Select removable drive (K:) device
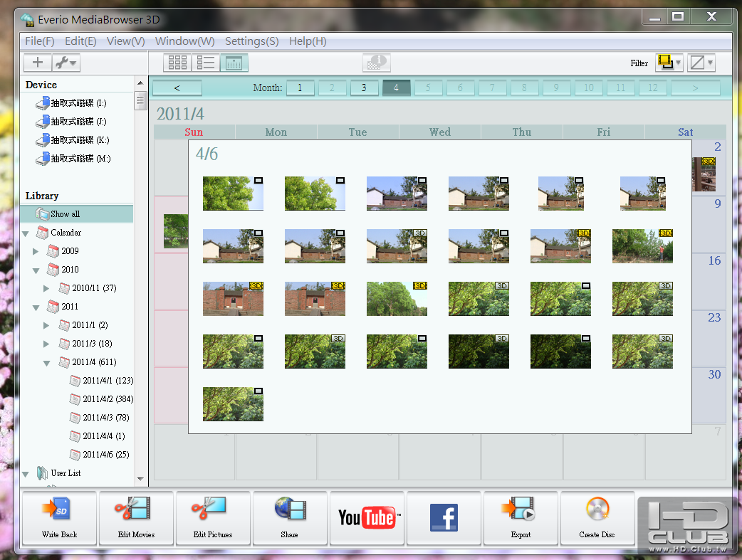The height and width of the screenshot is (560, 742). coord(73,139)
